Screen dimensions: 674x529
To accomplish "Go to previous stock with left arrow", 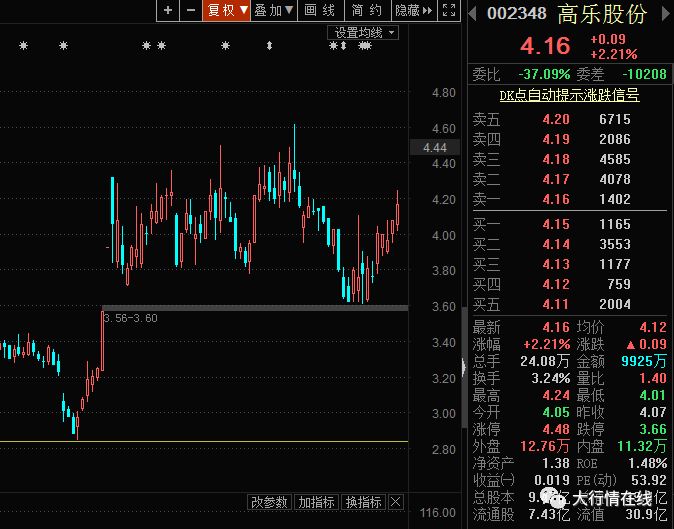I will coord(472,14).
